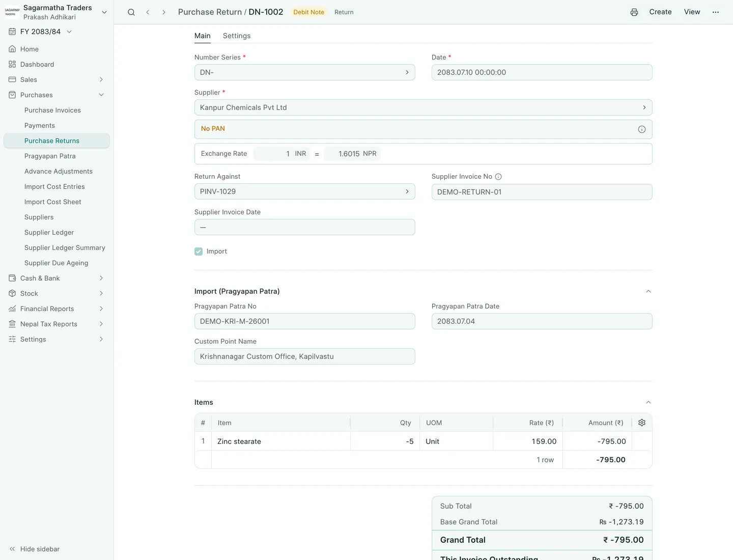This screenshot has height=560, width=733.
Task: Open the search magnifier icon
Action: pos(131,12)
